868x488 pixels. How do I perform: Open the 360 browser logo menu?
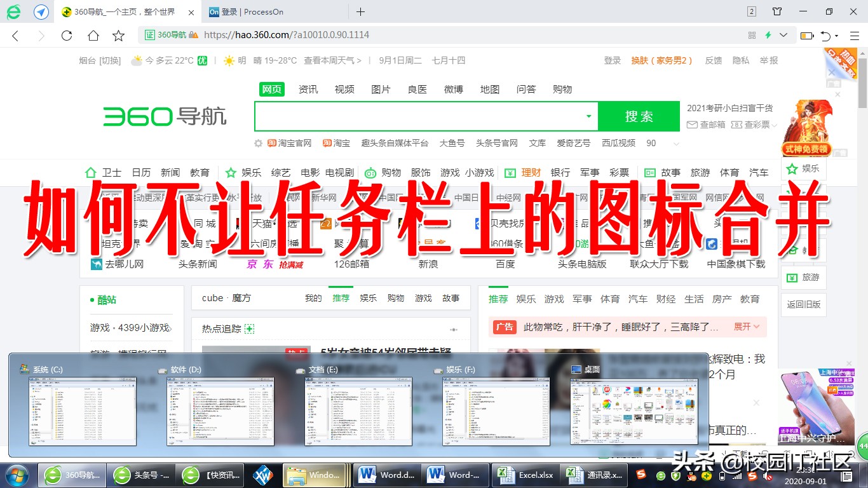pyautogui.click(x=13, y=11)
